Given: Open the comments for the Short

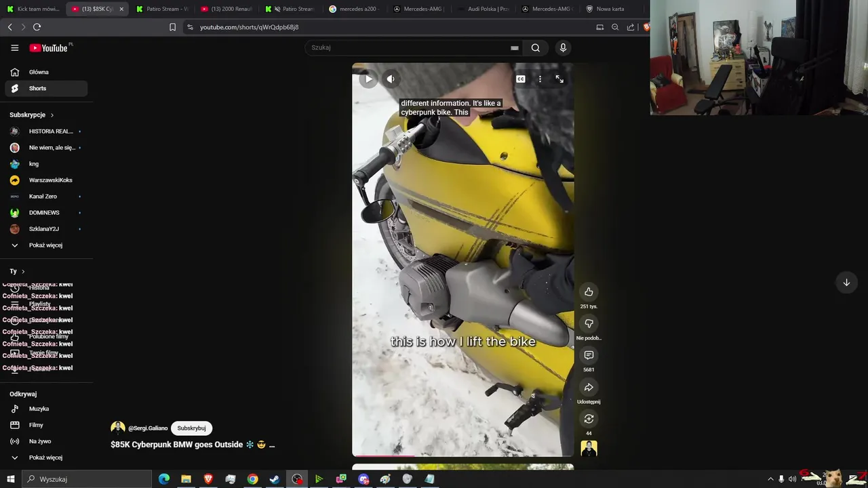Looking at the screenshot, I should click(x=589, y=355).
